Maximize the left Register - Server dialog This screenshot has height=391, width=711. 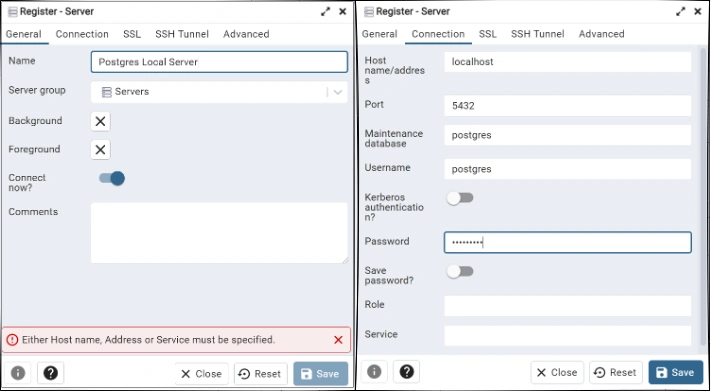click(326, 12)
